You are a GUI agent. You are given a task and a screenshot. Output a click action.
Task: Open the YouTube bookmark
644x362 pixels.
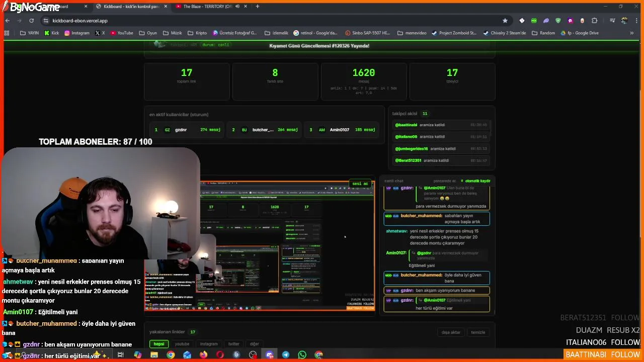[x=122, y=33]
